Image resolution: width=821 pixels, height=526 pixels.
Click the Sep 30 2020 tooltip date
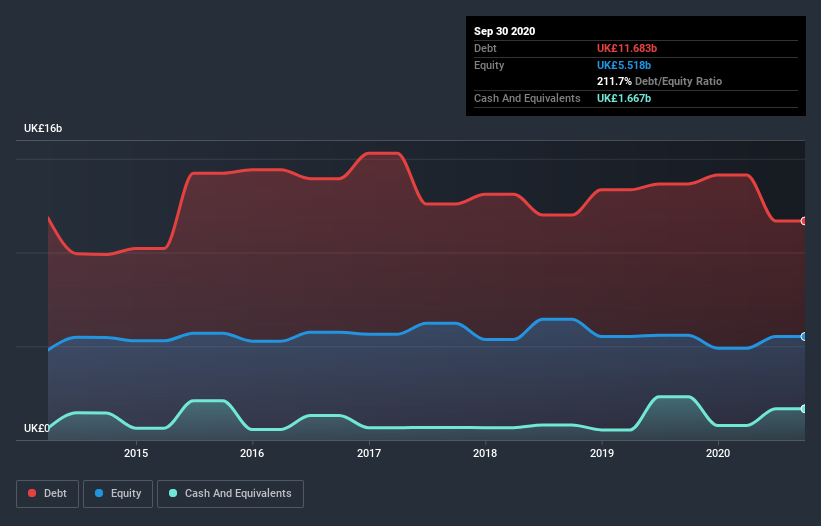pos(505,31)
